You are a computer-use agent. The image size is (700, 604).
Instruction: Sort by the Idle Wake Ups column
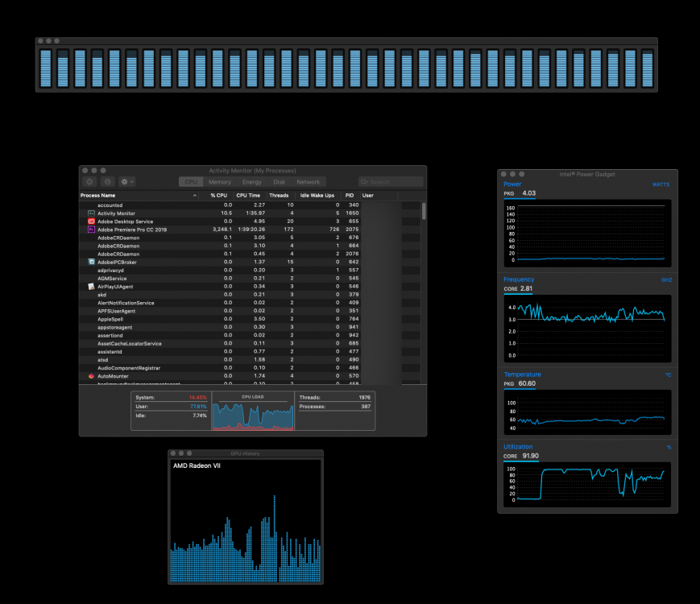(x=317, y=196)
